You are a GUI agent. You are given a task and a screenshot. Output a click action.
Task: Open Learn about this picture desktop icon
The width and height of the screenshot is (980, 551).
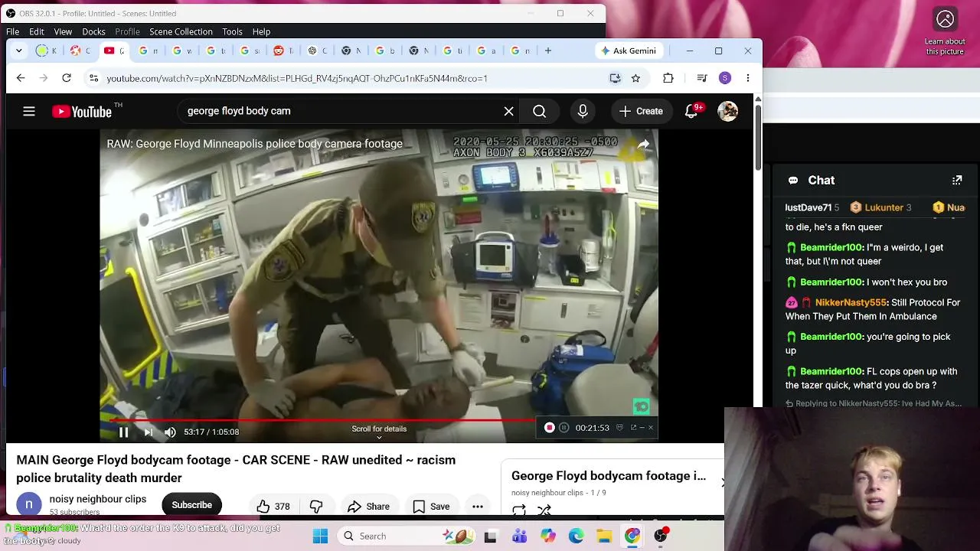945,31
